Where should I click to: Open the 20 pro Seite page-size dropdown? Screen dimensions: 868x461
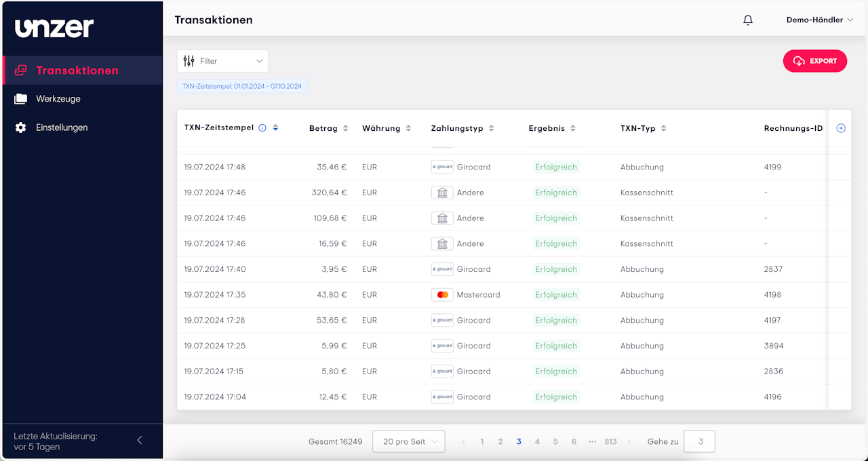point(408,441)
